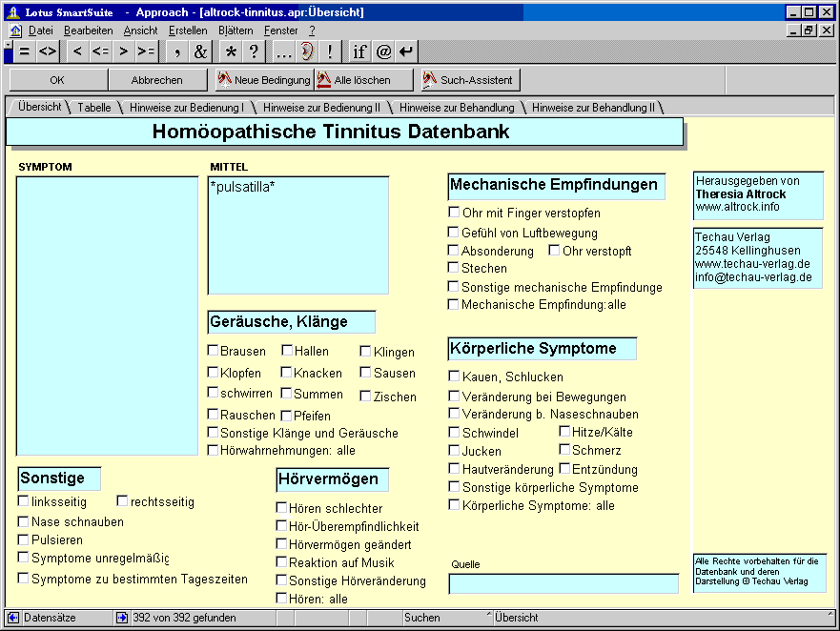Check Reaktion auf Musik checkbox
Image resolution: width=840 pixels, height=631 pixels.
click(281, 562)
